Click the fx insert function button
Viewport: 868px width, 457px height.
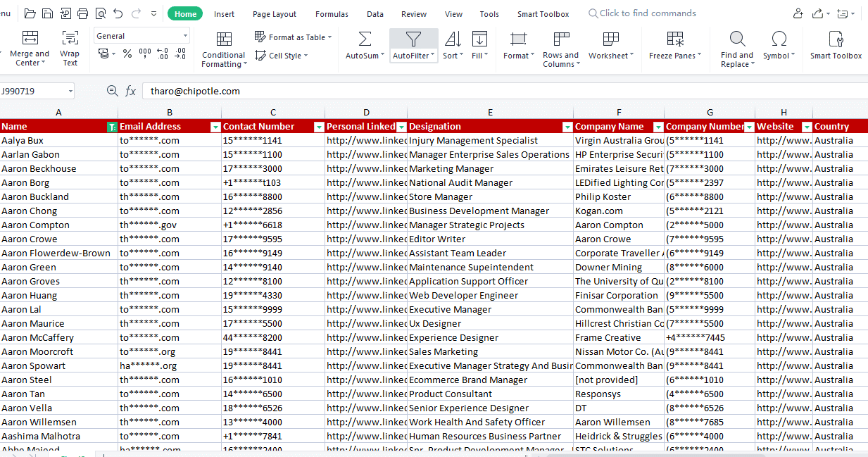130,91
